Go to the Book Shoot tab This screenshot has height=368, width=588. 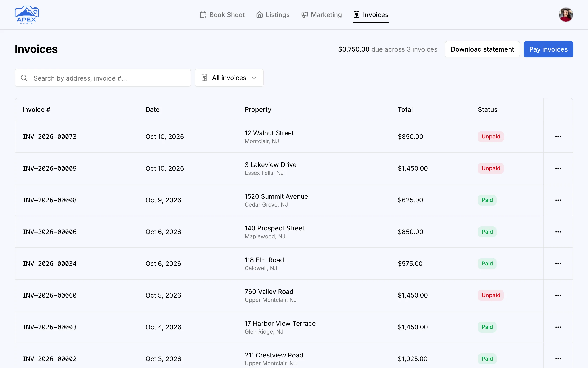[222, 15]
